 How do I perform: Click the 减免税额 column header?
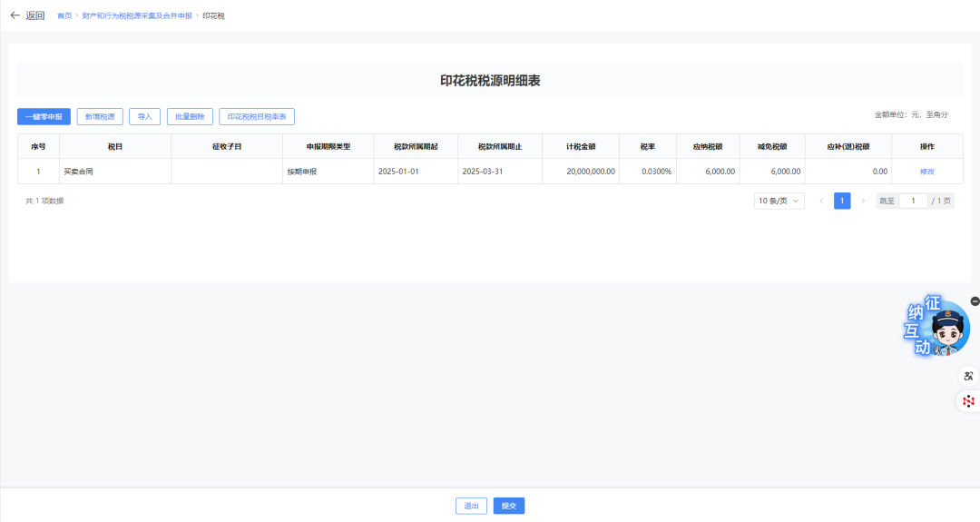pyautogui.click(x=772, y=146)
